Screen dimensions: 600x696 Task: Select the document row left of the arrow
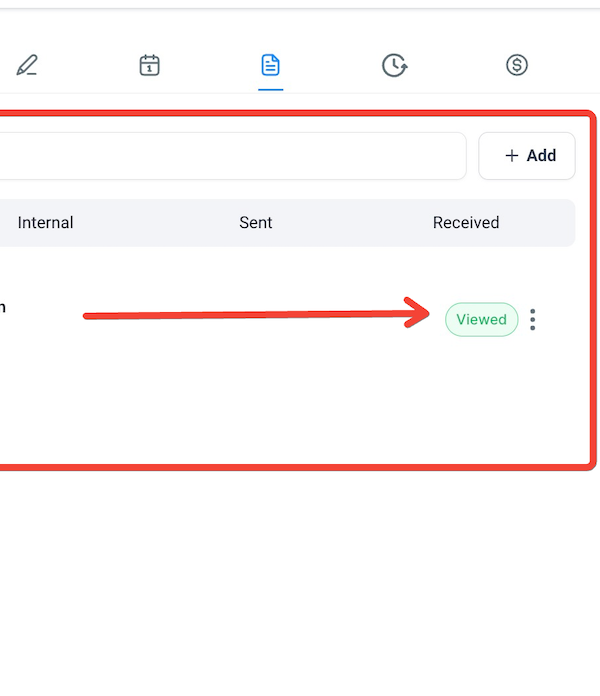(20, 310)
